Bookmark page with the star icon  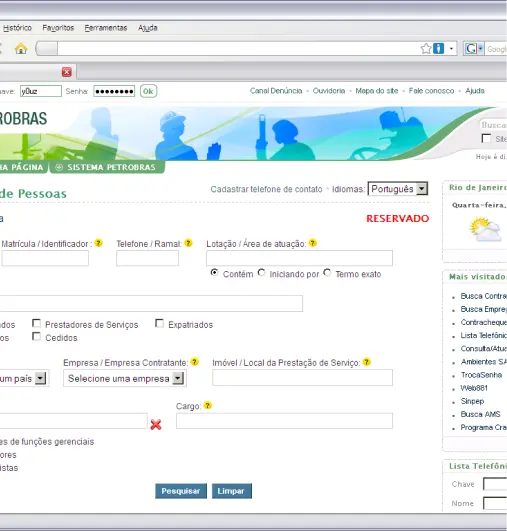coord(426,49)
